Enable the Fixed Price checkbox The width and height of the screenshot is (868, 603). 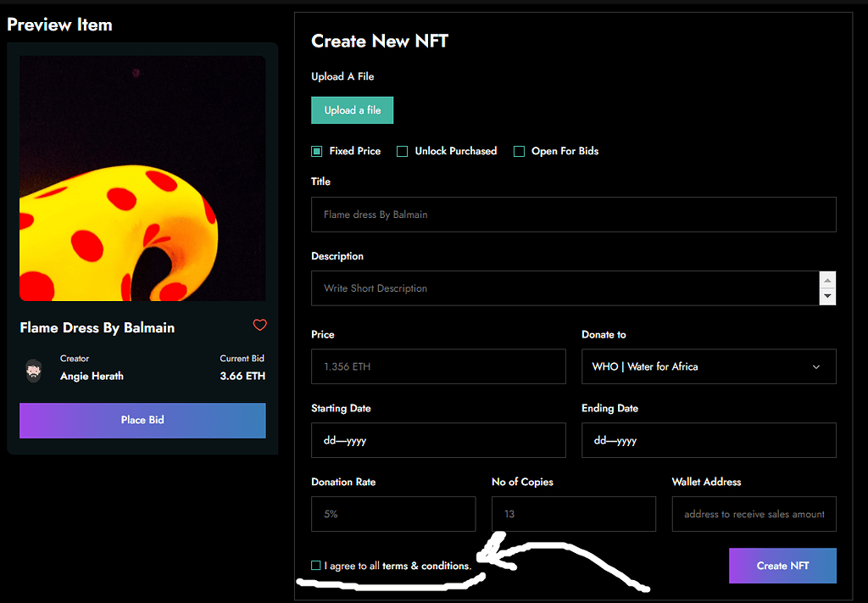coord(315,150)
